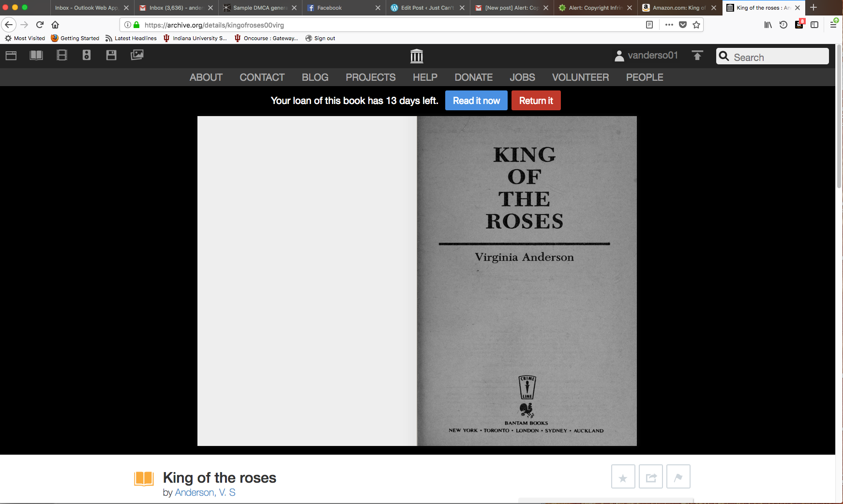
Task: Share this book via the share icon
Action: [651, 476]
